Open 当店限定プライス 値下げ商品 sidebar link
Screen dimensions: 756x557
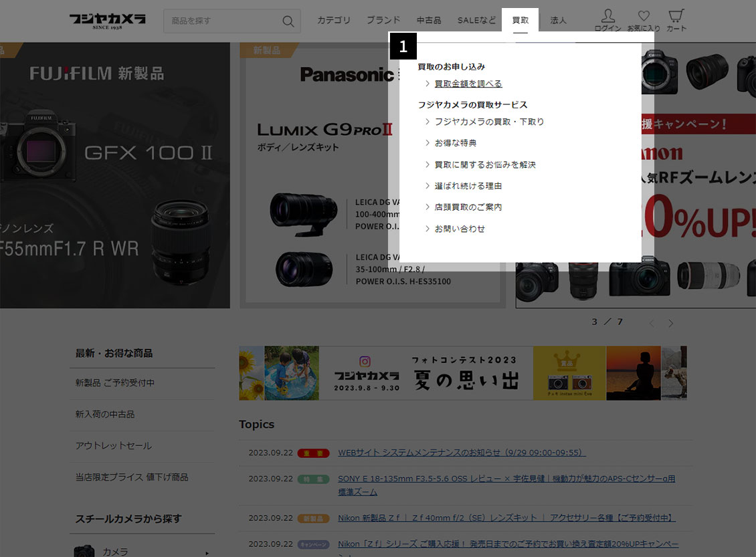132,477
